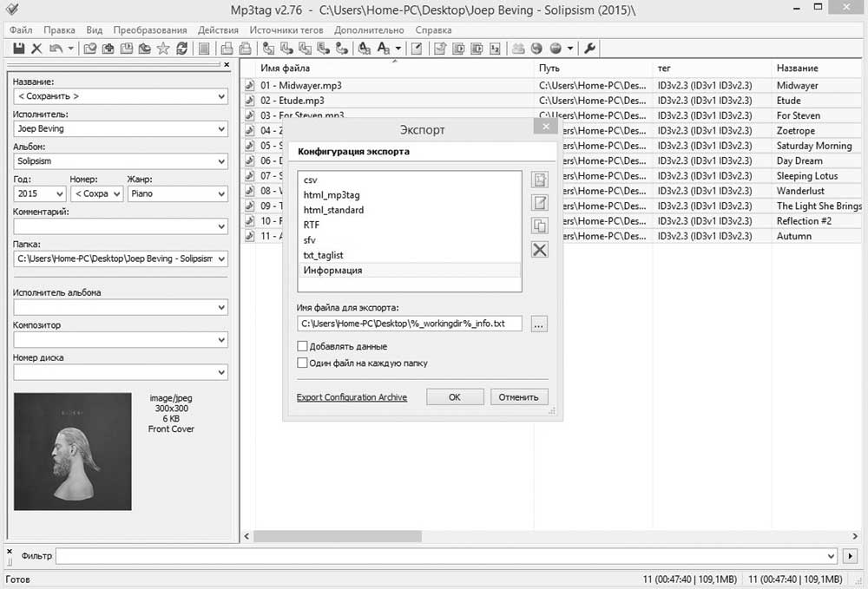Expand the Номер track number dropdown

[x=116, y=193]
